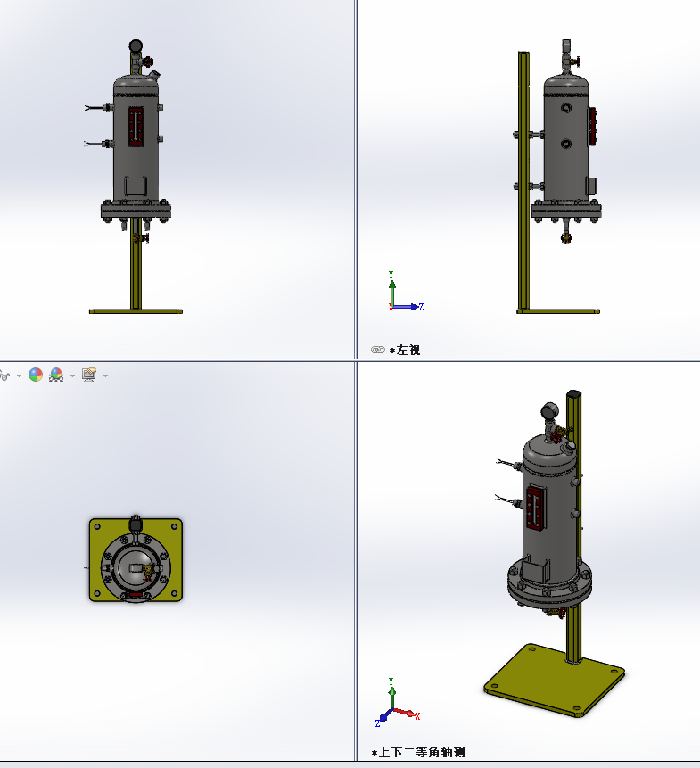Expand the View Settings dropdown arrow
This screenshot has height=768, width=700.
click(x=105, y=376)
